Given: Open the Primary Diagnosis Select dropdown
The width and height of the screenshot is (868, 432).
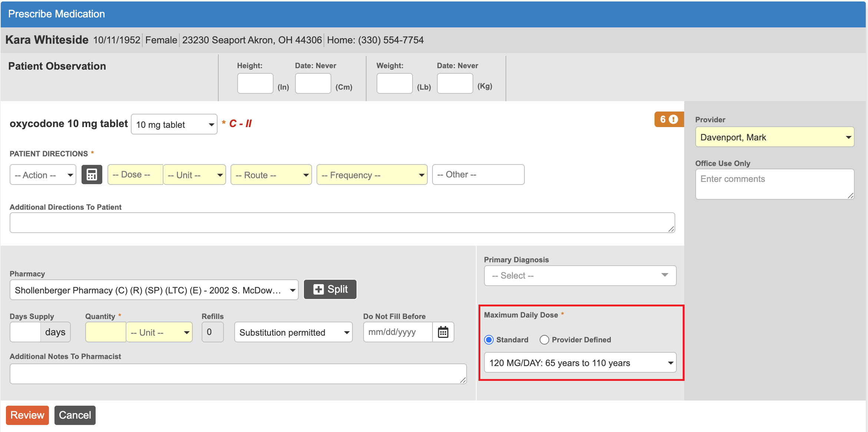Looking at the screenshot, I should pyautogui.click(x=580, y=276).
